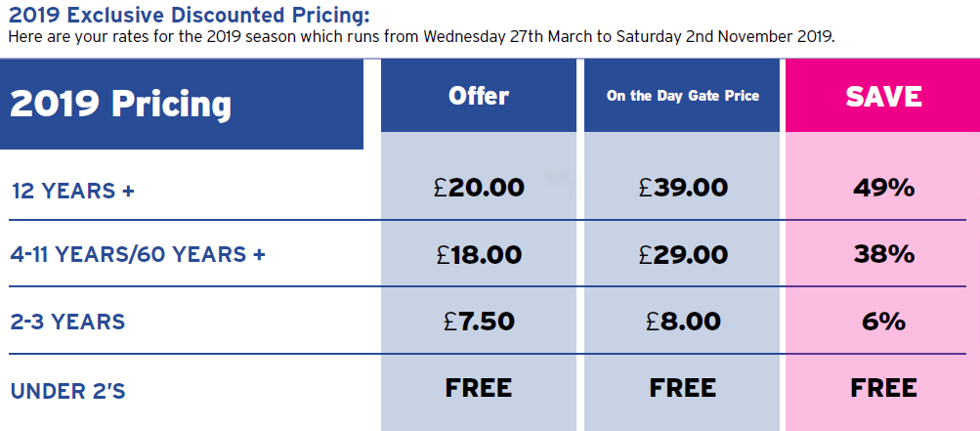Click the £7.50 offer price
The width and height of the screenshot is (980, 431).
point(479,321)
